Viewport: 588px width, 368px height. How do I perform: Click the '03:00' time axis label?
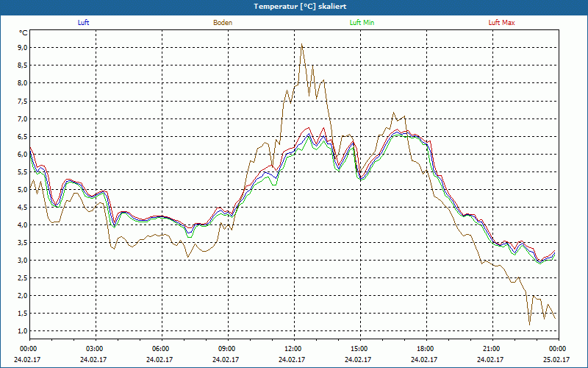pyautogui.click(x=93, y=349)
